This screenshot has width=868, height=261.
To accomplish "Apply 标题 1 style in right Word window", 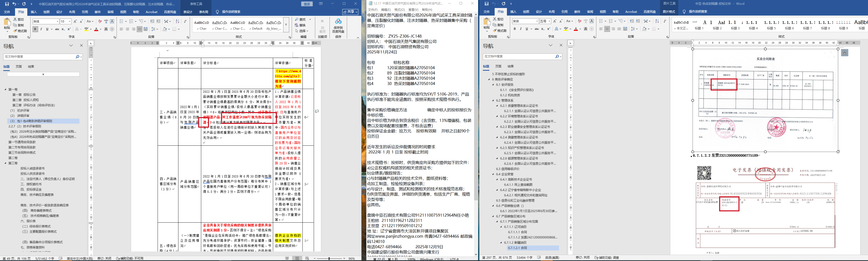I will tap(699, 25).
